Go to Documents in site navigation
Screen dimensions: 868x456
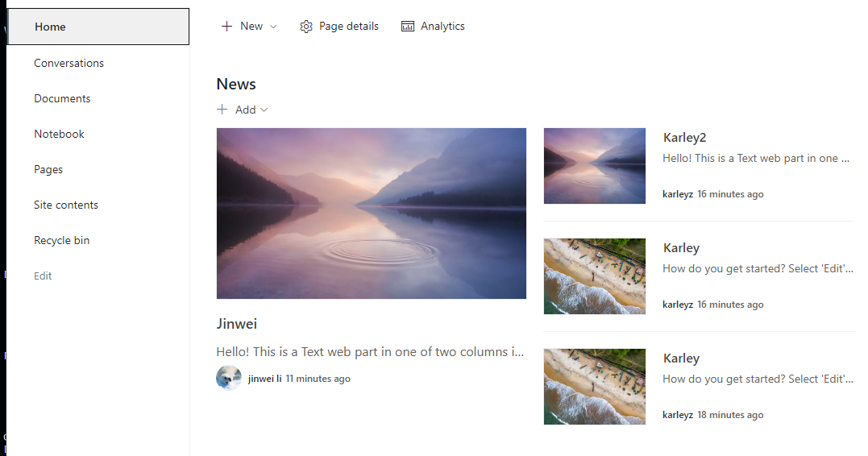point(62,98)
